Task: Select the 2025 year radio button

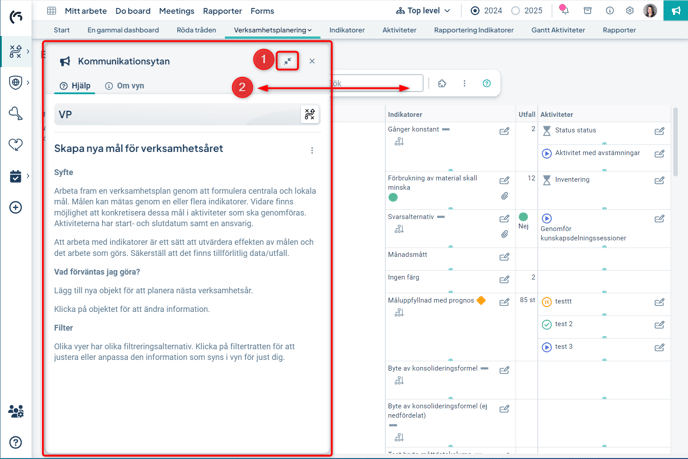Action: [x=516, y=11]
